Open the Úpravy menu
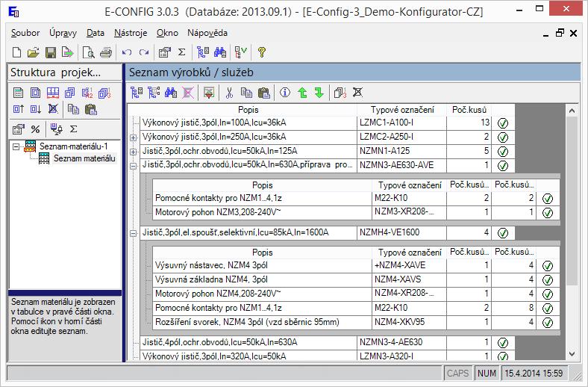This screenshot has height=387, width=588. [x=63, y=33]
